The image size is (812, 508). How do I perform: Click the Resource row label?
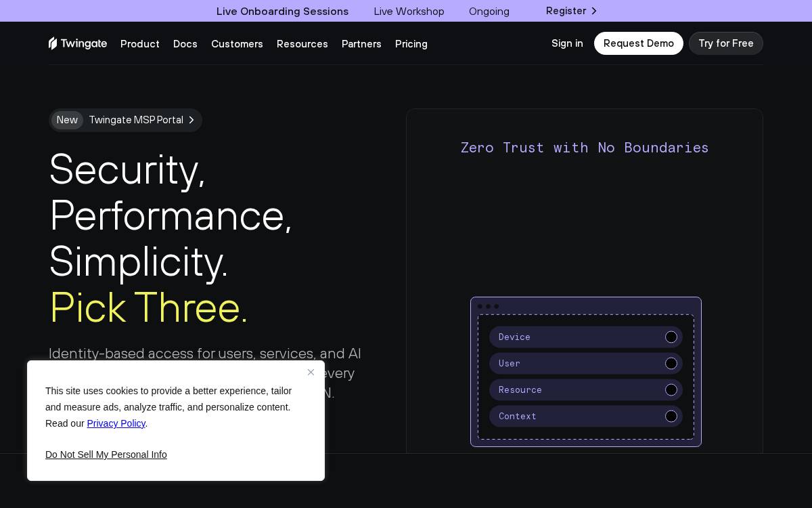click(x=520, y=390)
